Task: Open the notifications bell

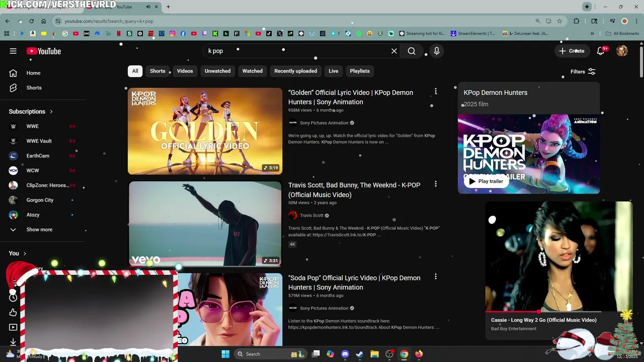Action: [x=601, y=51]
